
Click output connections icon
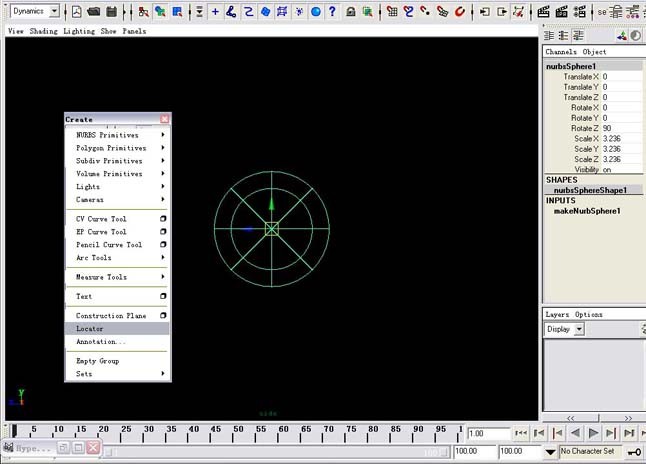[501, 12]
